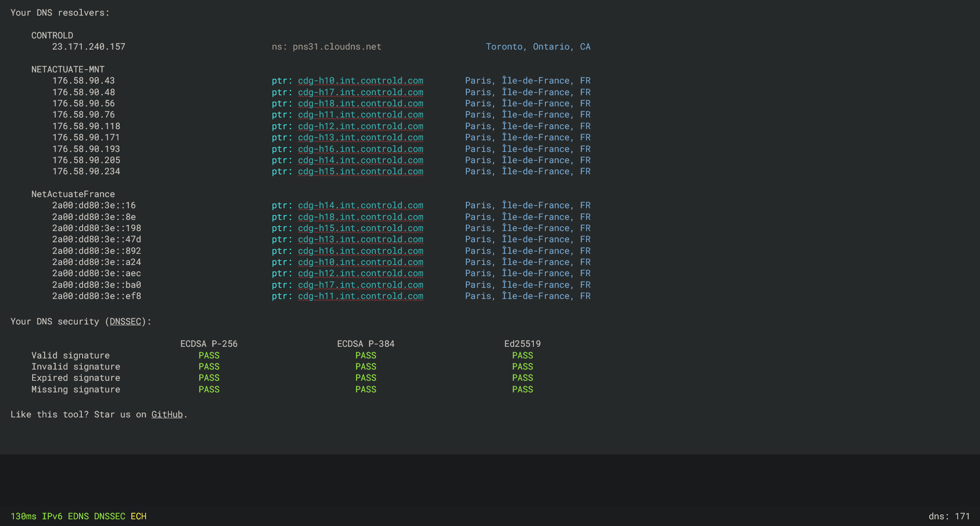Click the IPv6 address 2a00:dd80:3e::8e
980x526 pixels.
coord(94,217)
